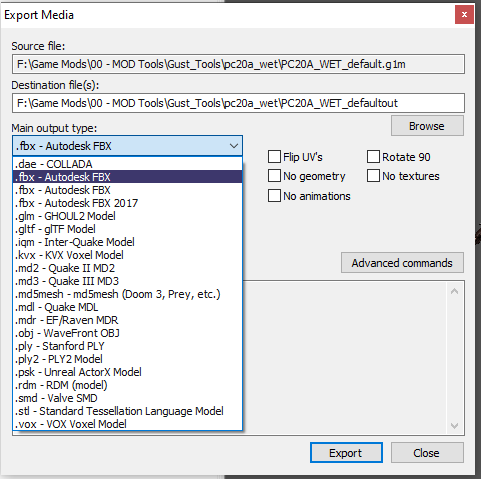The height and width of the screenshot is (479, 481).
Task: Pick .mdl - Quake MDL format
Action: pyautogui.click(x=127, y=307)
